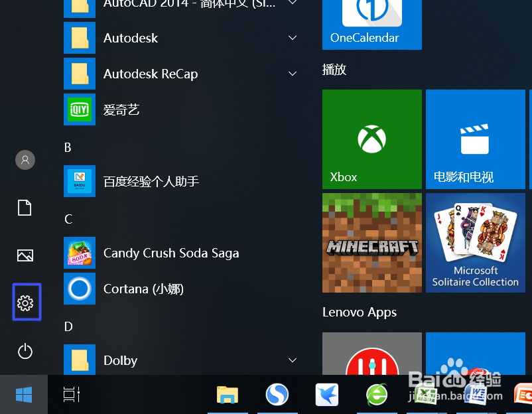Select the Dolby label
Viewport: 532px width, 414px height.
[121, 361]
